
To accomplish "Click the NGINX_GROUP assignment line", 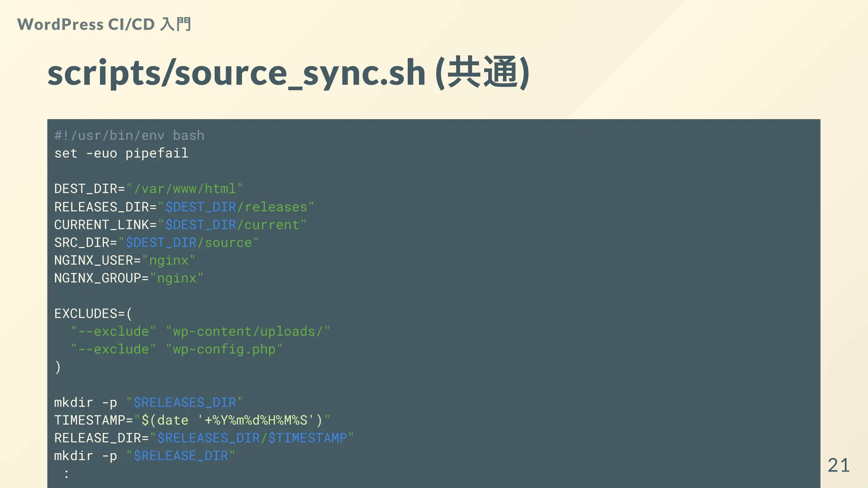I will [x=129, y=278].
